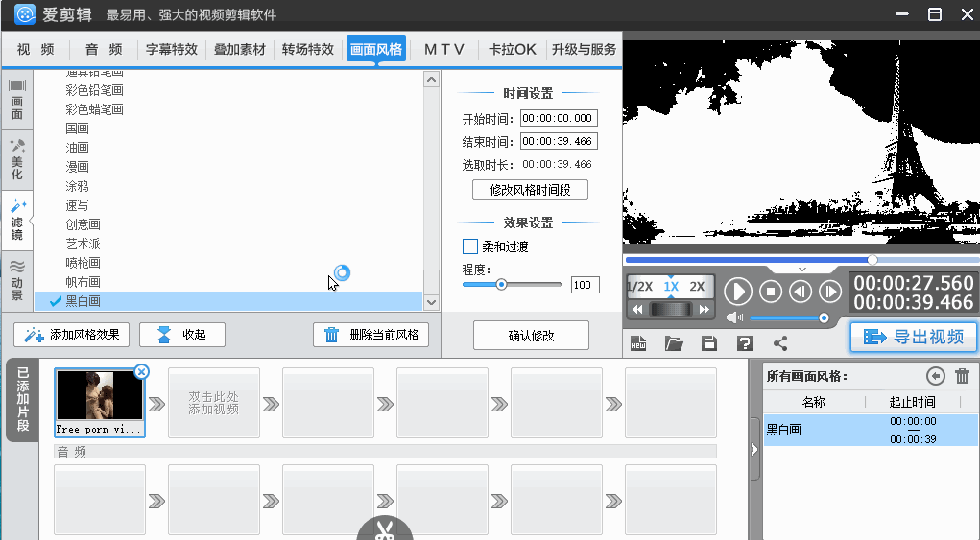Remove the first video clip thumbnail
Viewport: 980px width, 540px height.
142,372
